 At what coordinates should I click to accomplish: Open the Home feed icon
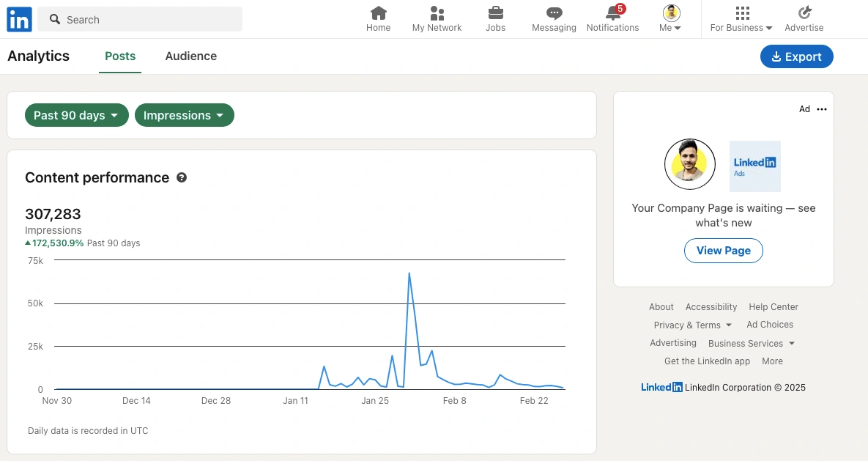coord(378,13)
